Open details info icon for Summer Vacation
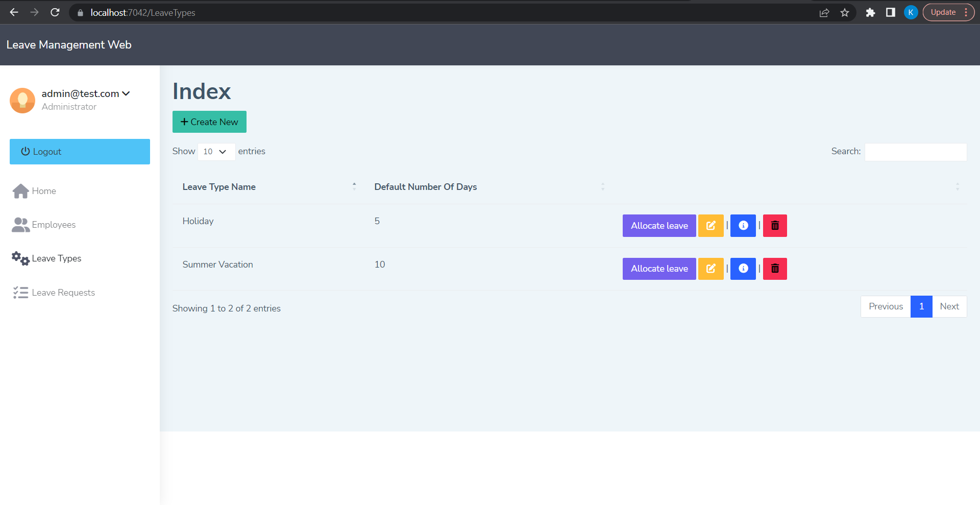Screen dimensions: 980x505 pos(743,269)
